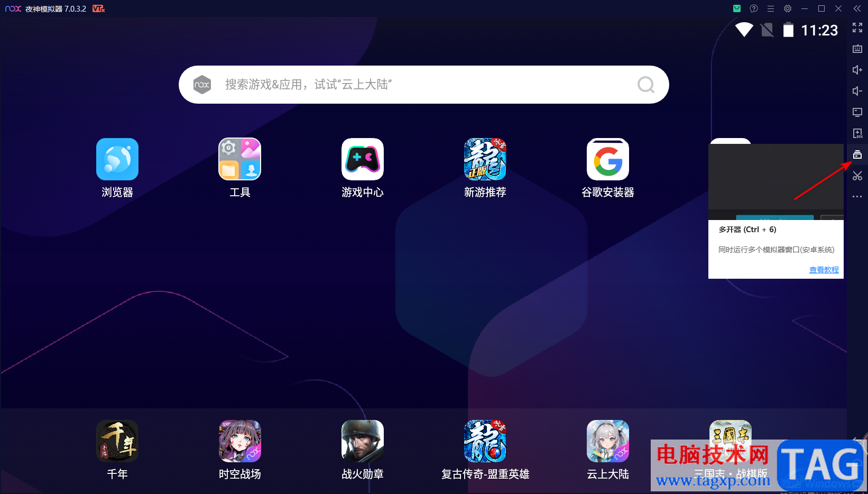Click the Wi-Fi status icon
This screenshot has width=868, height=494.
pyautogui.click(x=744, y=30)
